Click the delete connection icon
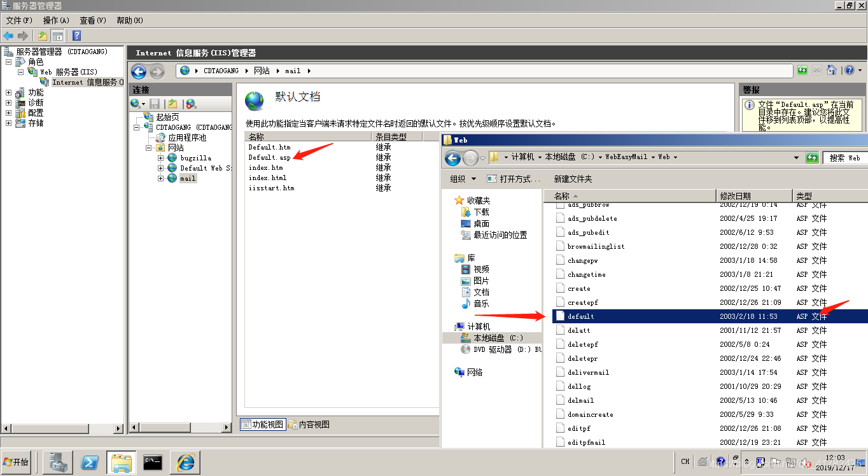This screenshot has height=476, width=868. click(191, 104)
